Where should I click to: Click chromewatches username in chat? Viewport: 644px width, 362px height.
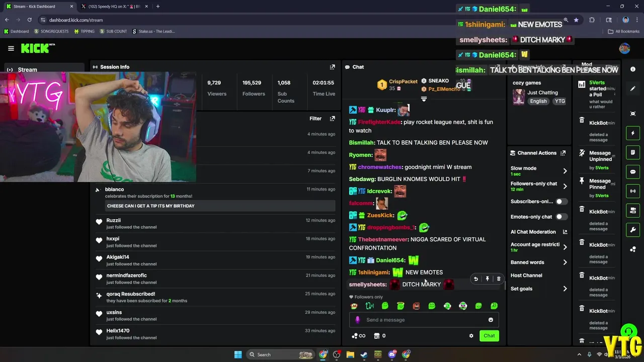[379, 167]
